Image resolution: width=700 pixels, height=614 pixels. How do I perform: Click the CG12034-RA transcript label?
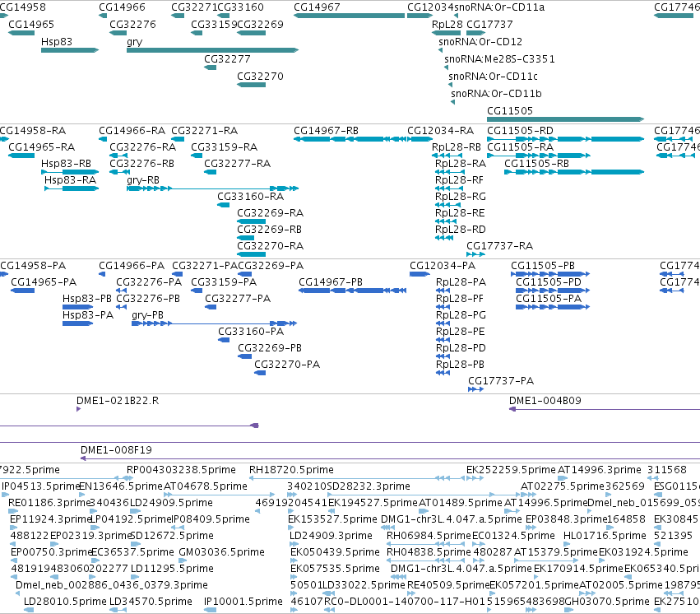tap(440, 131)
